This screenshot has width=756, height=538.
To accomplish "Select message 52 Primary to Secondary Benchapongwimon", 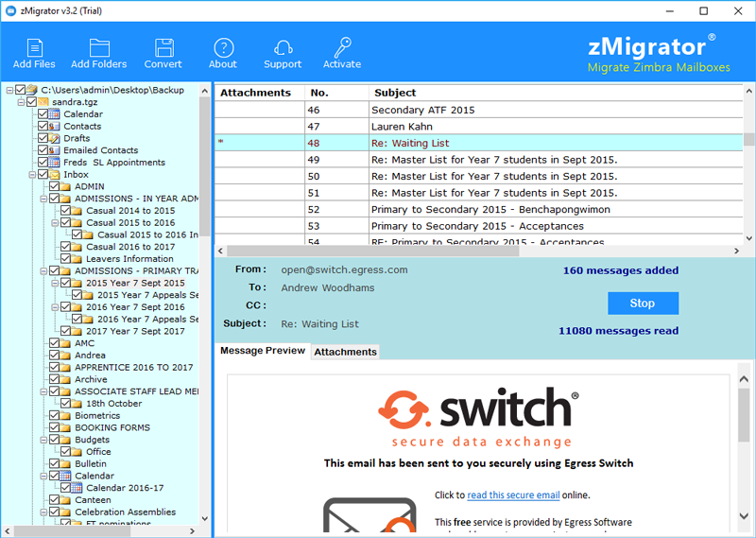I will click(x=479, y=209).
